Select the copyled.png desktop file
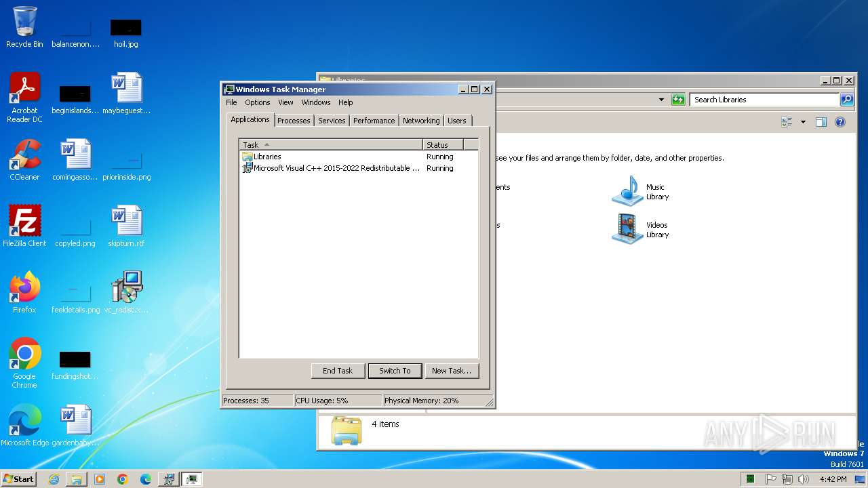 pos(75,233)
